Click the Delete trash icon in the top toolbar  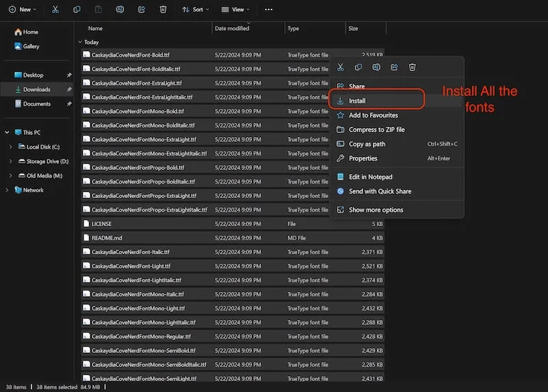(x=163, y=10)
